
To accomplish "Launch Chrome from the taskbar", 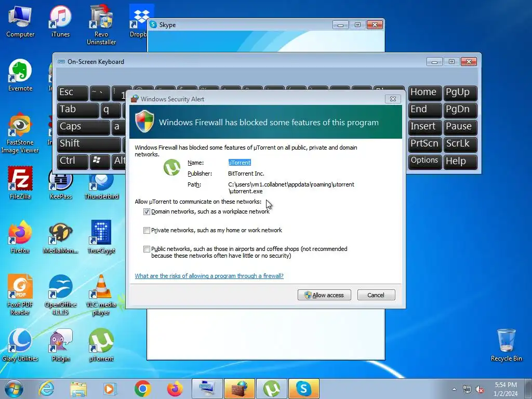I will (142, 389).
